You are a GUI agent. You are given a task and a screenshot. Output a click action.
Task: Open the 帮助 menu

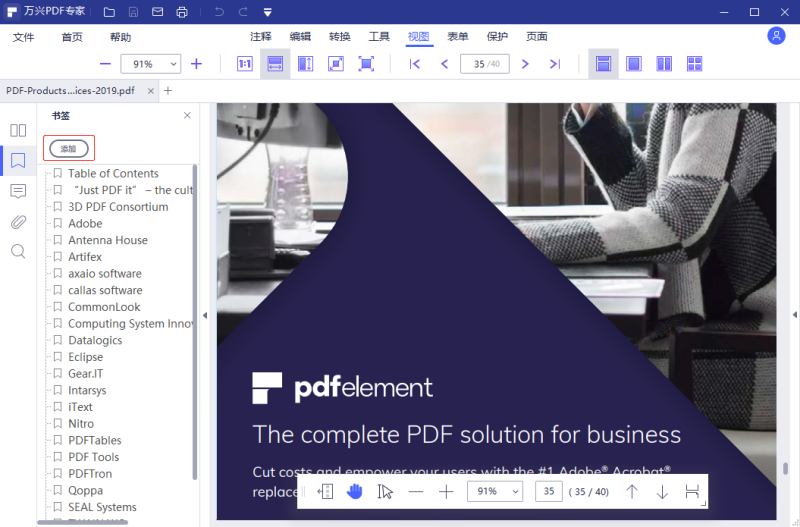pos(120,37)
